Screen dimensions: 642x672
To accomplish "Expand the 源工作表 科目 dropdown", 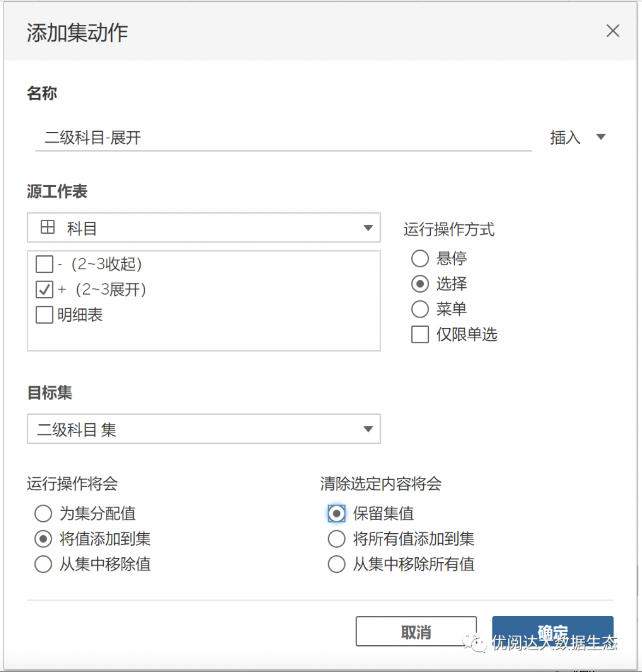I will (368, 228).
